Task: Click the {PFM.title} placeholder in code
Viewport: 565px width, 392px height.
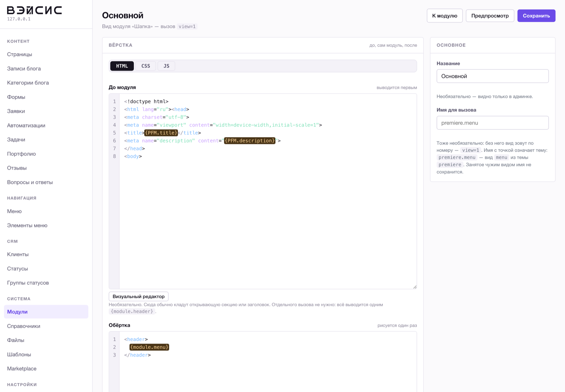Action: pyautogui.click(x=161, y=133)
